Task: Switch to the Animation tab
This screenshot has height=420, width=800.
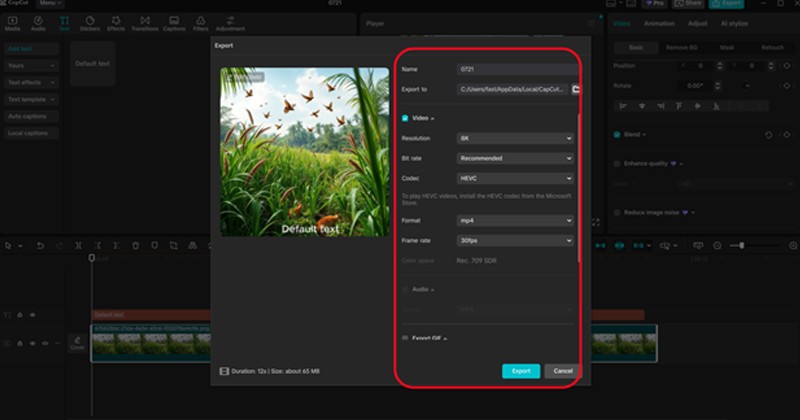Action: coord(659,23)
